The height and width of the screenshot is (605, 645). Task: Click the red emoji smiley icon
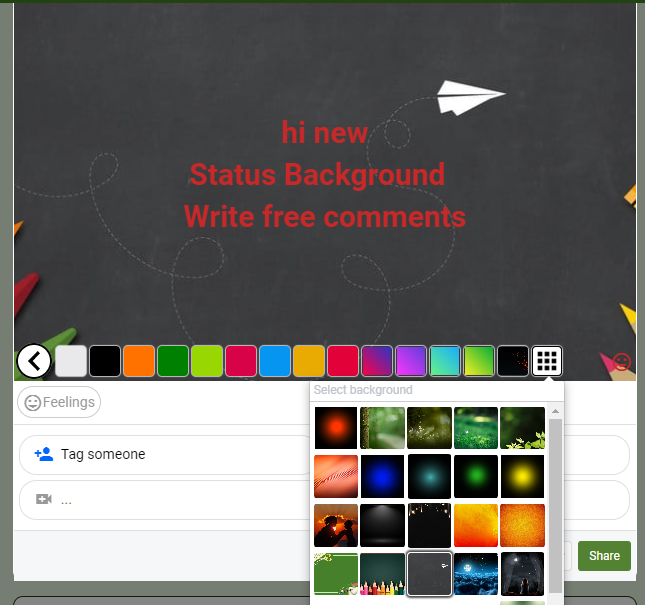(621, 361)
